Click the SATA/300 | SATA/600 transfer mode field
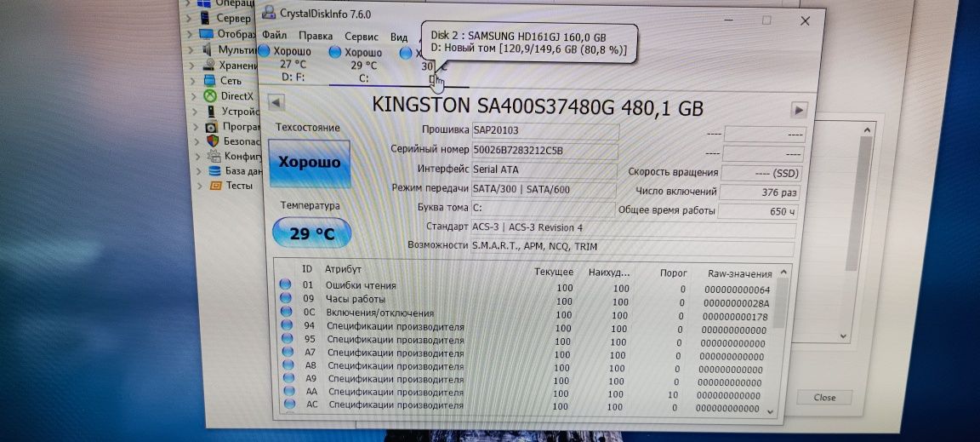The image size is (980, 442). [543, 190]
